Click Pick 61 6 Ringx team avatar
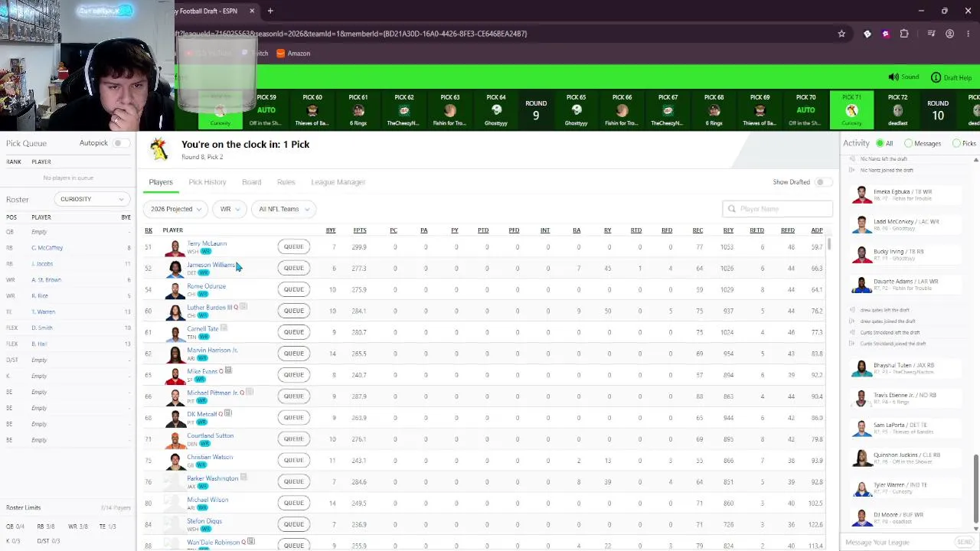 pos(358,111)
